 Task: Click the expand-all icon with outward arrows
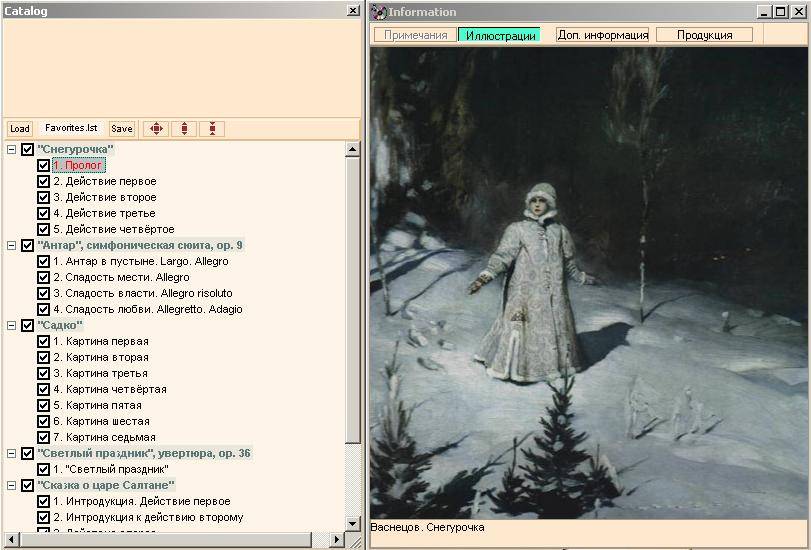click(184, 128)
